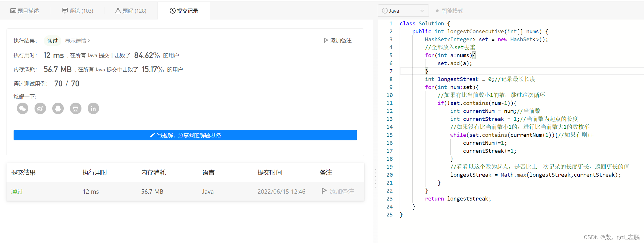Viewport: 644px width, 243px height.
Task: Open the 题解 (128) tab
Action: [x=131, y=11]
